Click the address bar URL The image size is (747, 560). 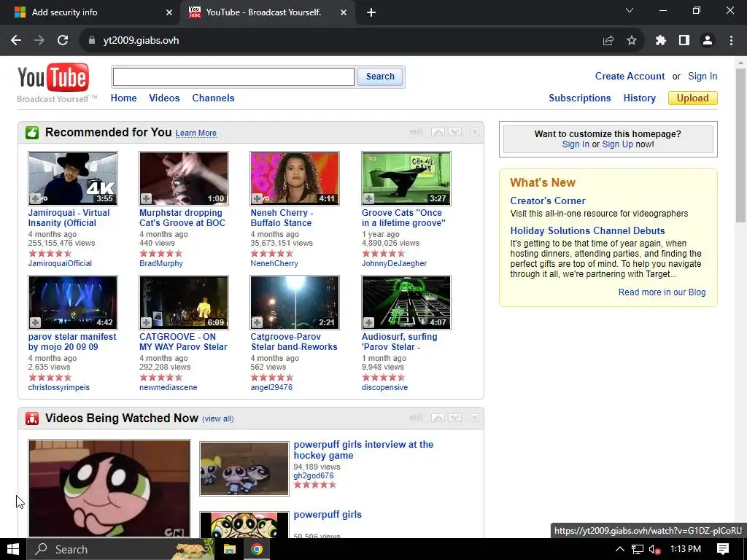141,41
